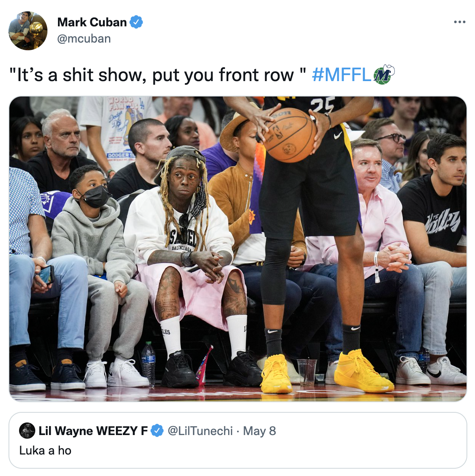Viewport: 475px width, 476px height.
Task: Click Mark Cuban's blue verified badge
Action: pyautogui.click(x=136, y=22)
